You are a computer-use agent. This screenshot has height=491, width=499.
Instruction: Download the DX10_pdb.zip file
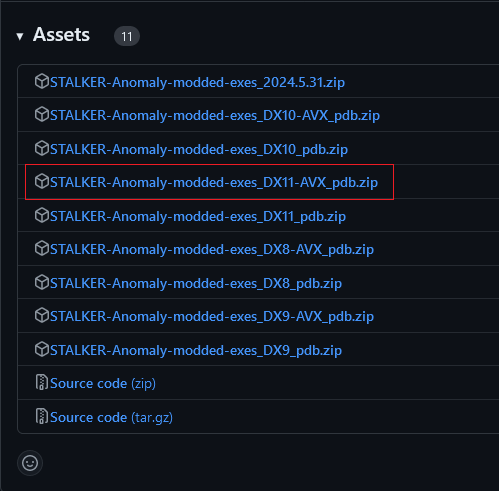tap(199, 149)
